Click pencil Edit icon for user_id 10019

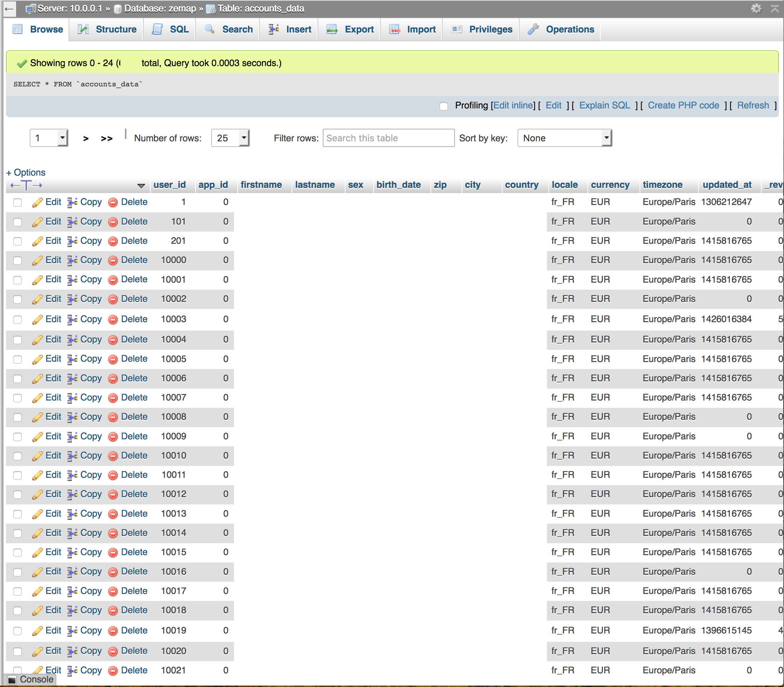point(37,631)
